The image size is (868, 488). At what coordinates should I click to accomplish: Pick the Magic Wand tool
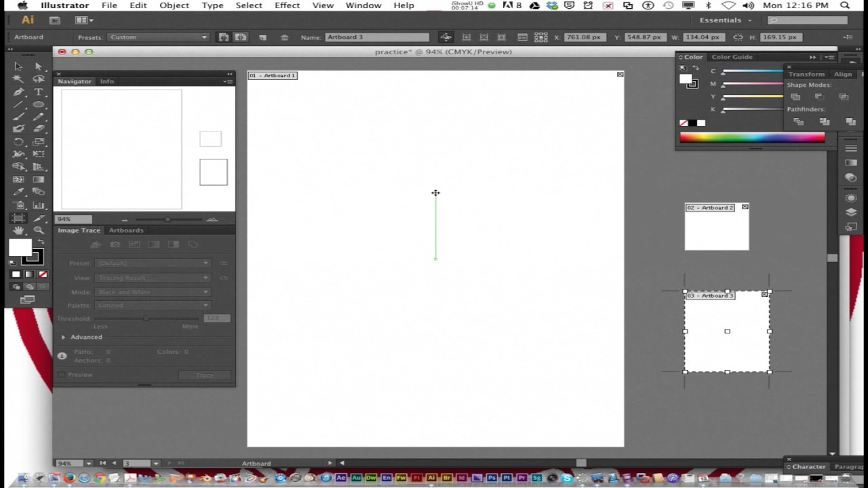pyautogui.click(x=18, y=79)
